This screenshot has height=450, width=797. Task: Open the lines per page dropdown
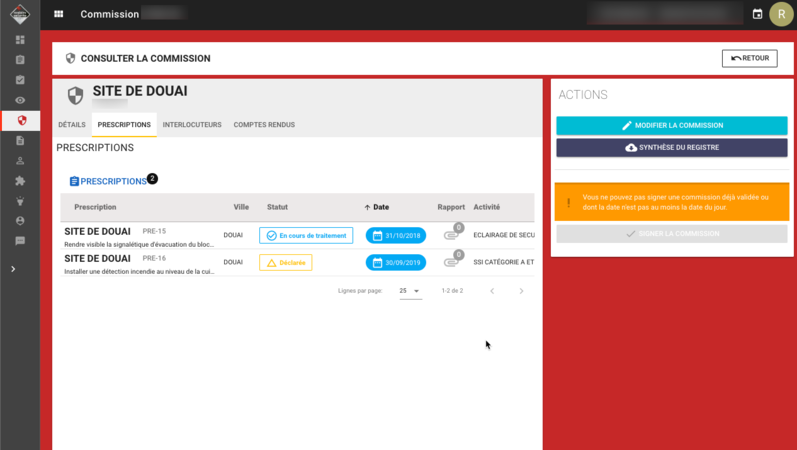(410, 291)
